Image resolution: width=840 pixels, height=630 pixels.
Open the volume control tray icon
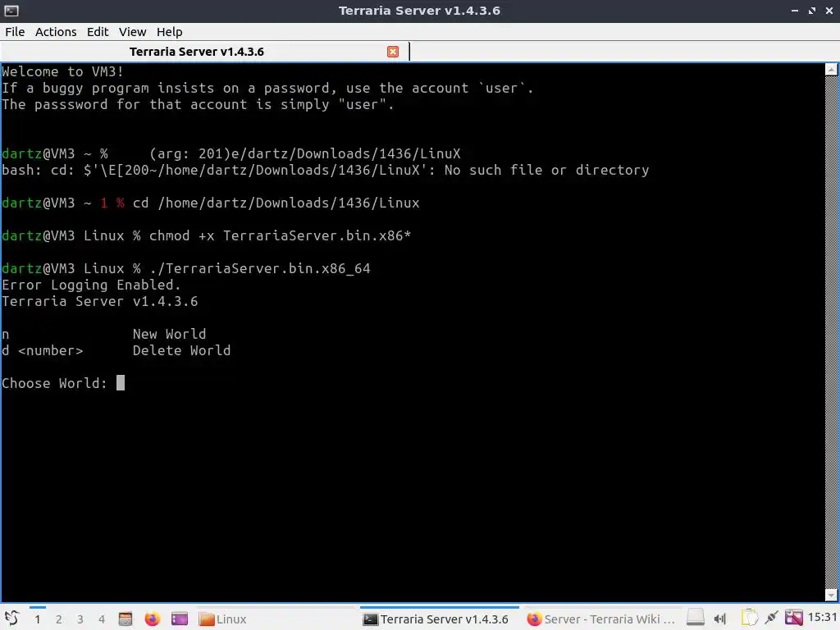point(720,619)
